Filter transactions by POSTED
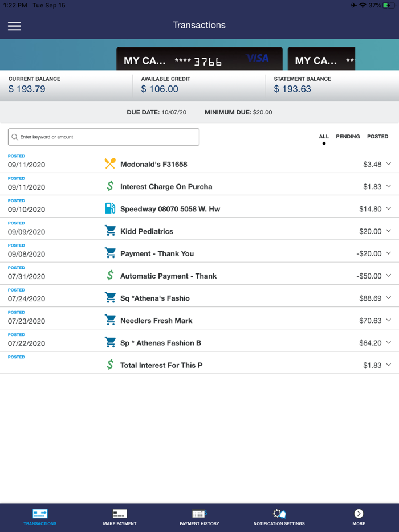The height and width of the screenshot is (532, 399). pos(377,136)
